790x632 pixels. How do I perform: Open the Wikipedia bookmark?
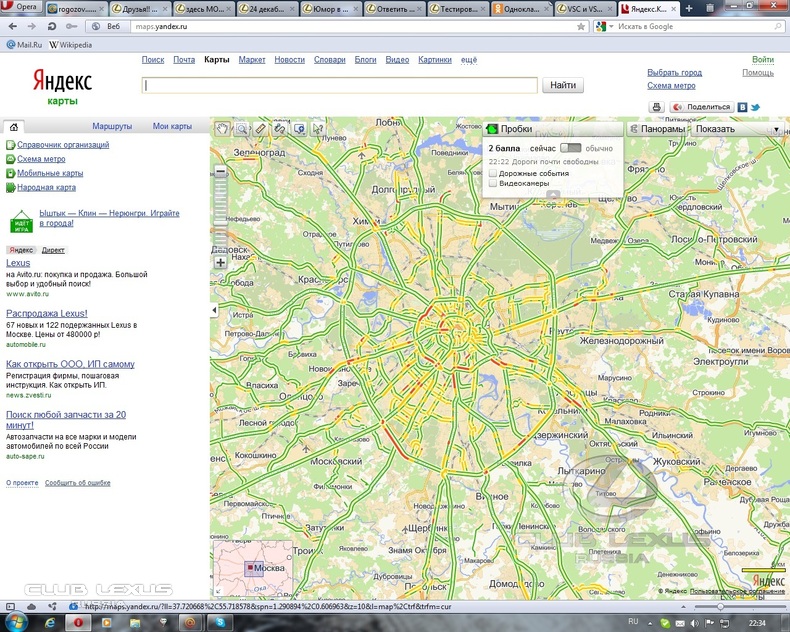tap(71, 45)
